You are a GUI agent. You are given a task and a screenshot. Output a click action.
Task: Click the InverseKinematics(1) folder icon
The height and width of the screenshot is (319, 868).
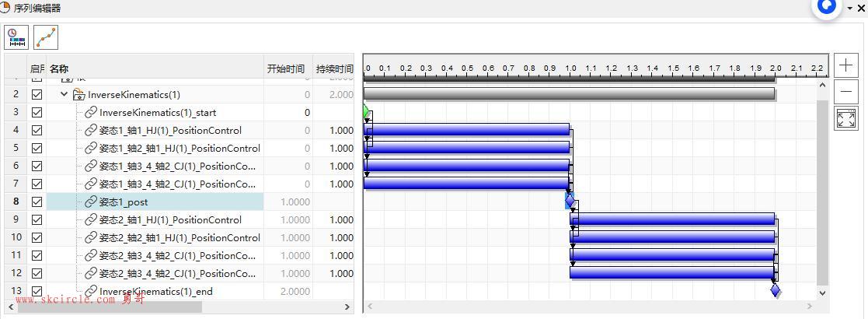78,95
